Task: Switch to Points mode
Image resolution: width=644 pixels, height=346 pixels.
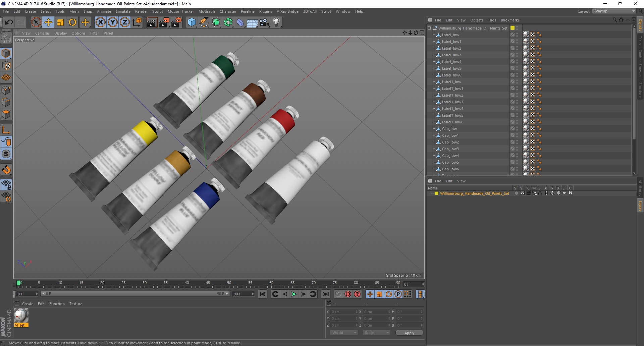Action: click(x=6, y=90)
